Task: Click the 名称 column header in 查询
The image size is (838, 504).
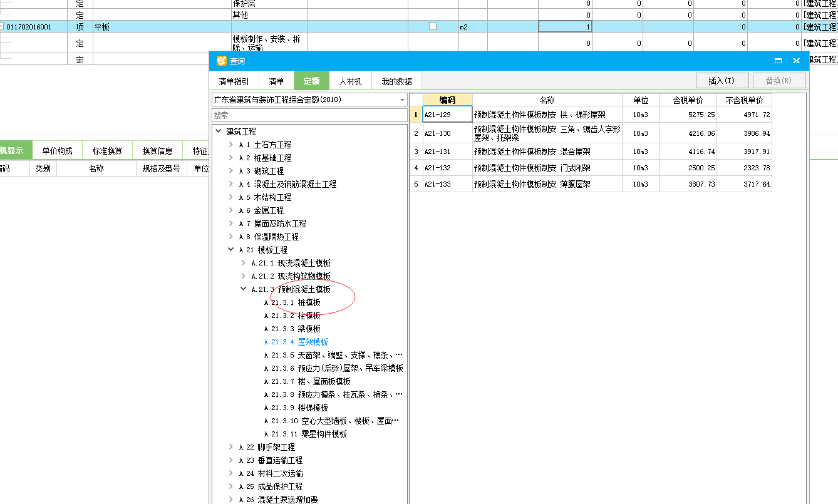Action: [547, 100]
